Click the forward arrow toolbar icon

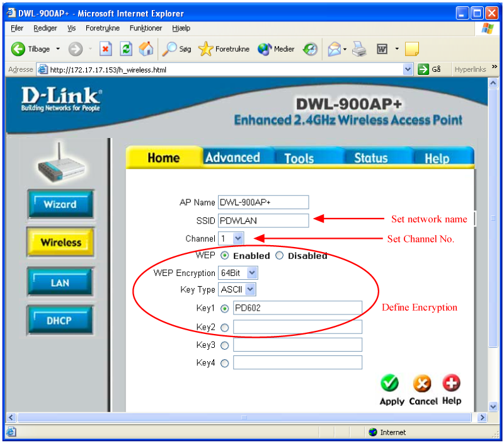coord(75,49)
